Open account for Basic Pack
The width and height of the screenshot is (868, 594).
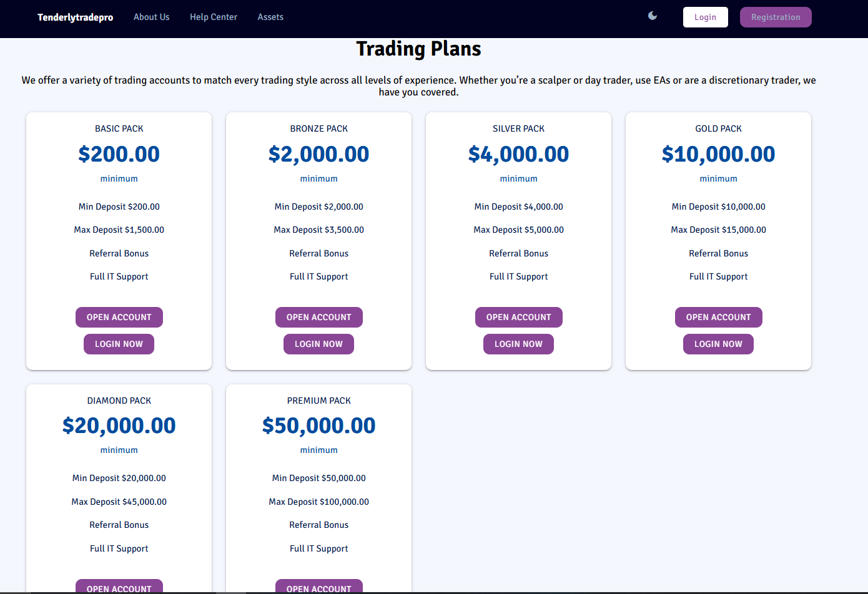click(119, 317)
